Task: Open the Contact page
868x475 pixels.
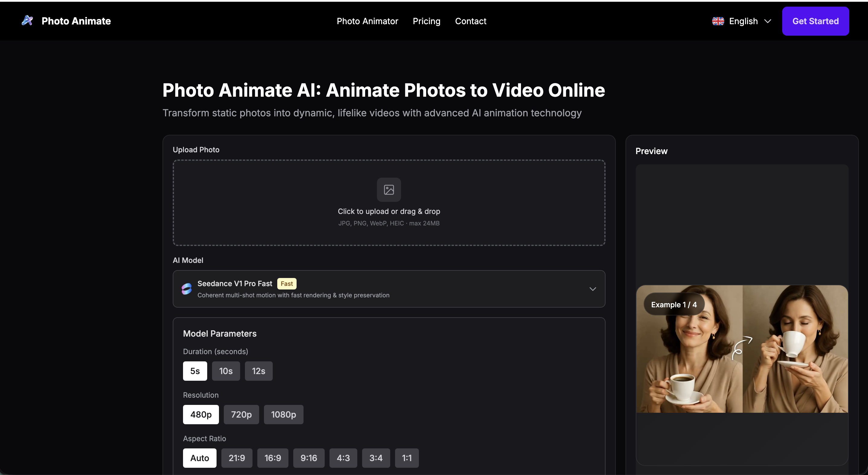Action: [x=471, y=21]
